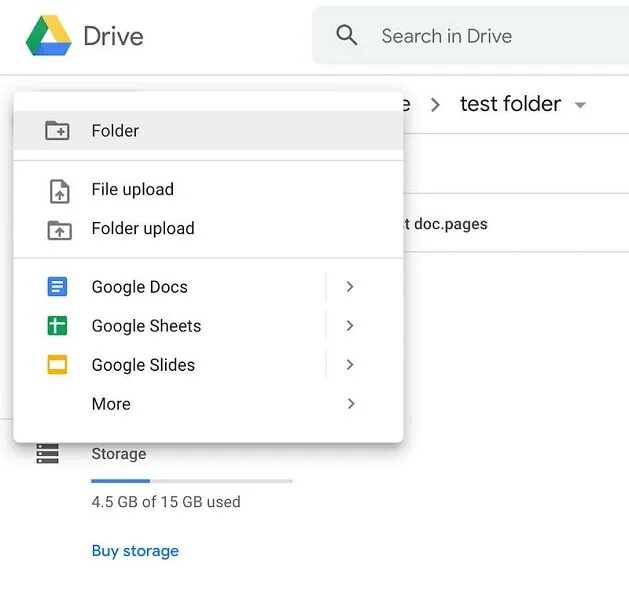The height and width of the screenshot is (600, 629).
Task: Choose Folder from the new menu
Action: [x=208, y=131]
